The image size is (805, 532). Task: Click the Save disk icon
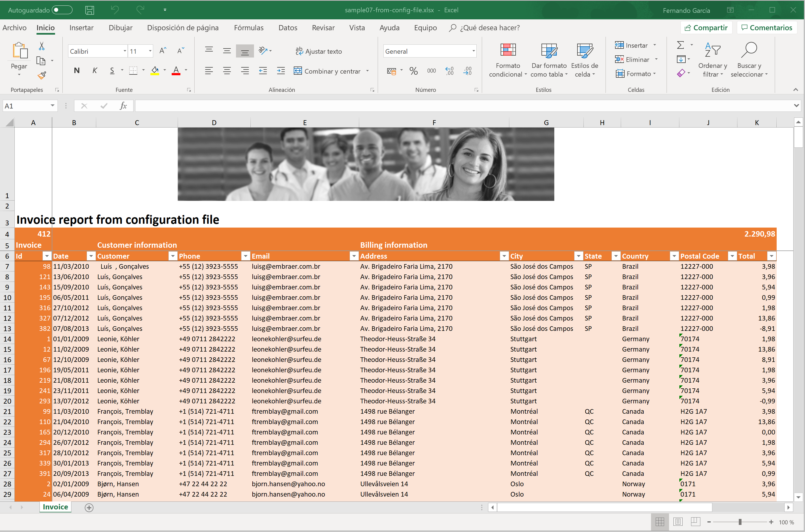click(90, 10)
